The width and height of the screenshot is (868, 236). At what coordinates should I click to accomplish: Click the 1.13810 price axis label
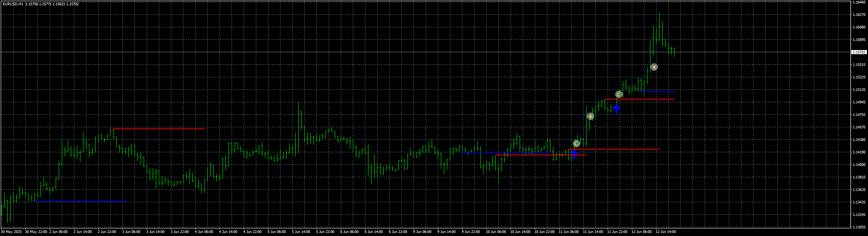point(859,177)
